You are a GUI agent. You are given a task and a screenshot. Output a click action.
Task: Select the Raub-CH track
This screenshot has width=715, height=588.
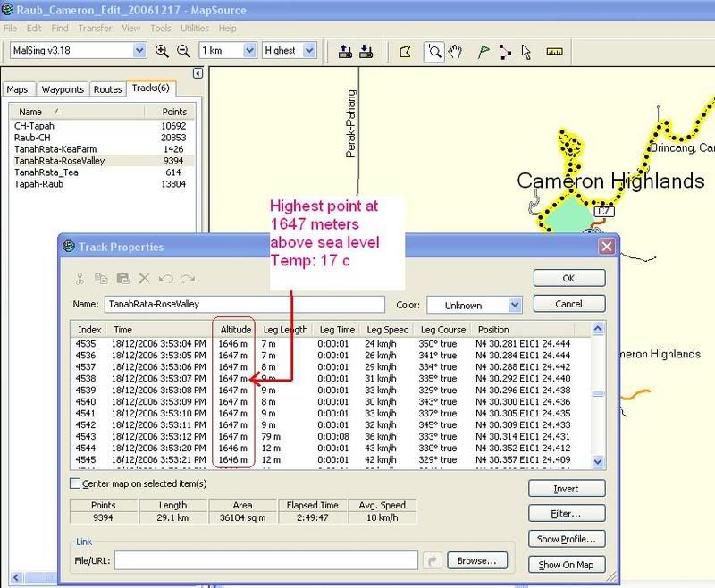[x=100, y=138]
